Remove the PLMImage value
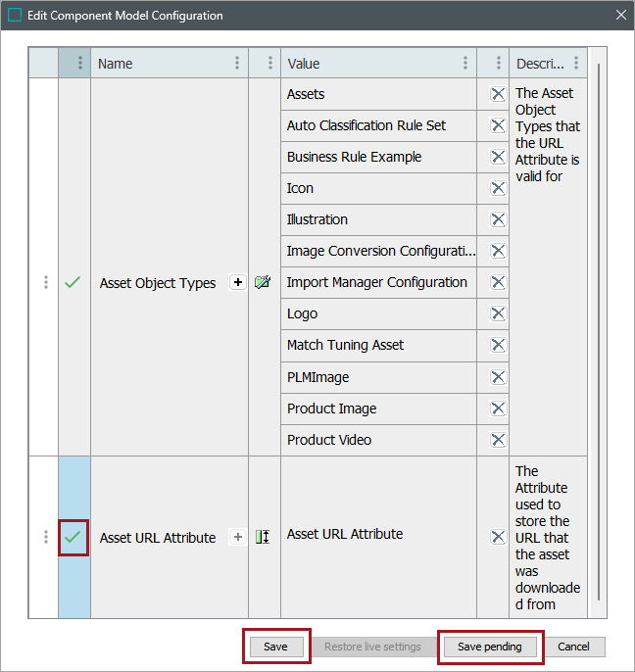The height and width of the screenshot is (672, 635). [498, 377]
